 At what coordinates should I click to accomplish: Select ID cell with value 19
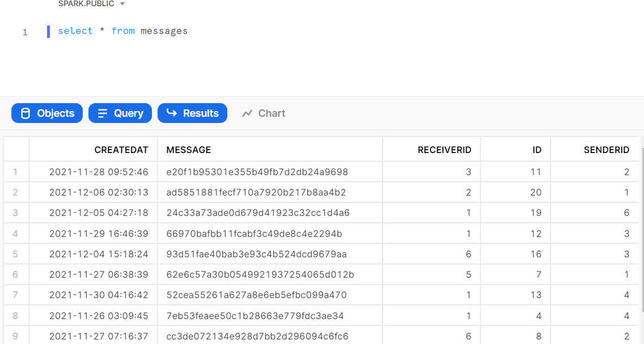(x=516, y=213)
